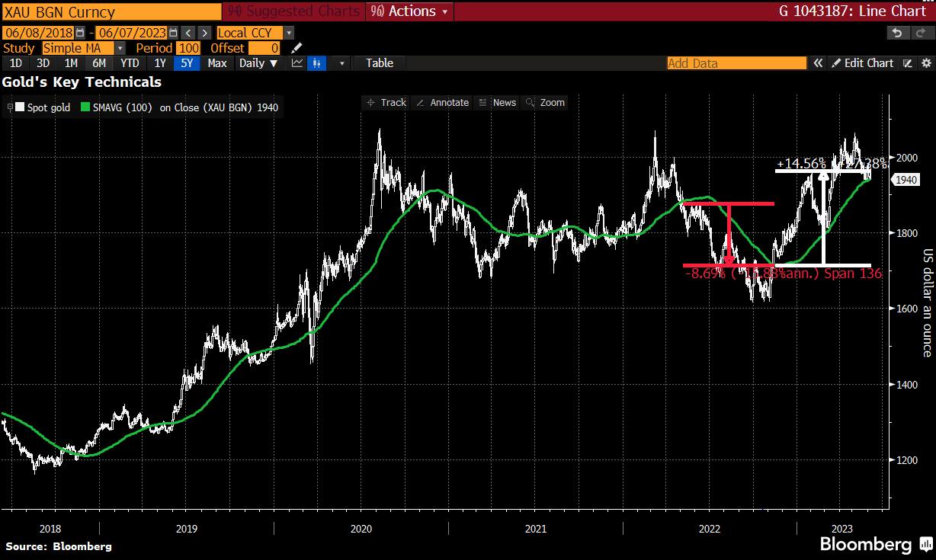936x560 pixels.
Task: Activate the Zoom tool
Action: tap(545, 102)
